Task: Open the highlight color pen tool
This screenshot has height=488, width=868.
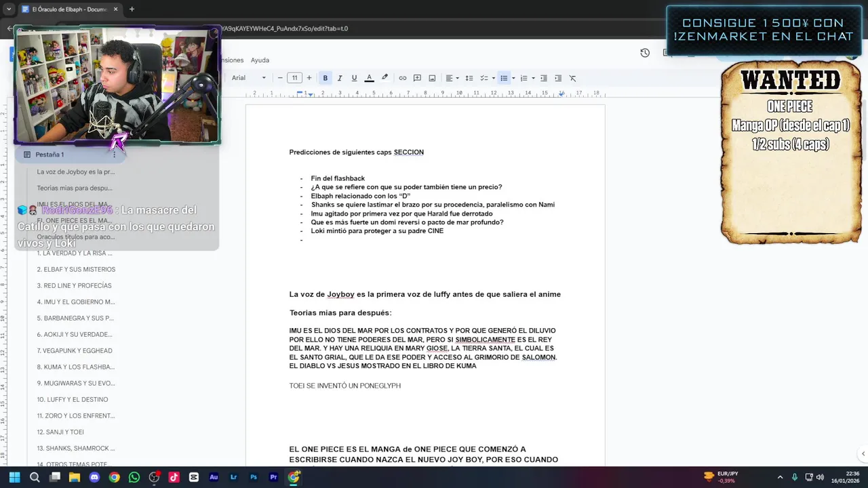Action: coord(384,78)
